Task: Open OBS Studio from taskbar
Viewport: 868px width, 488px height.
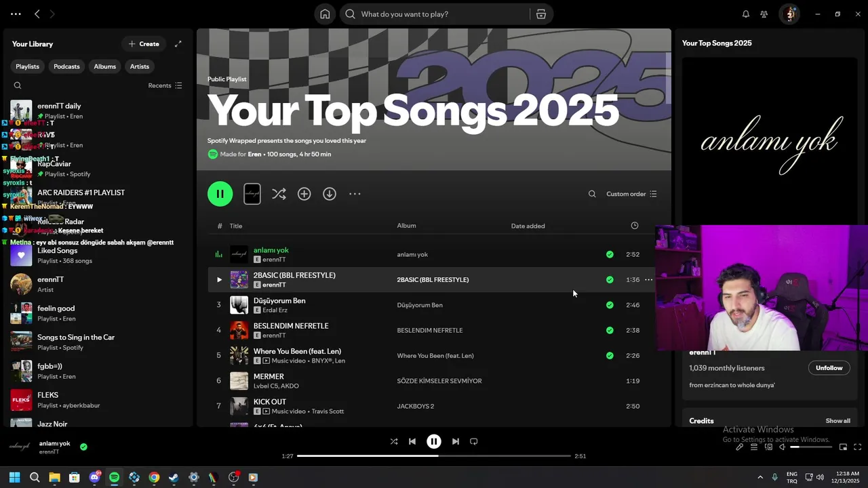Action: click(234, 477)
